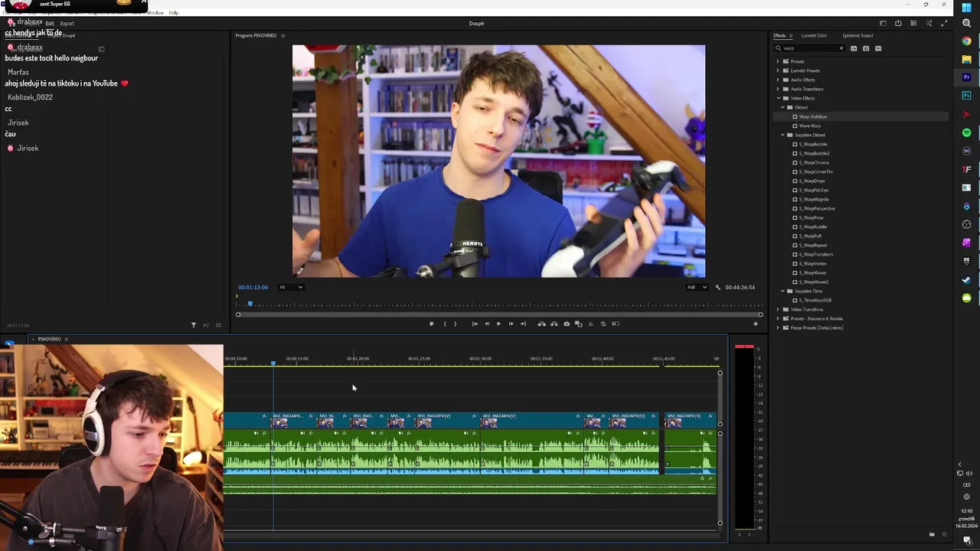Switch to the Epidemic Sound tab

click(857, 36)
